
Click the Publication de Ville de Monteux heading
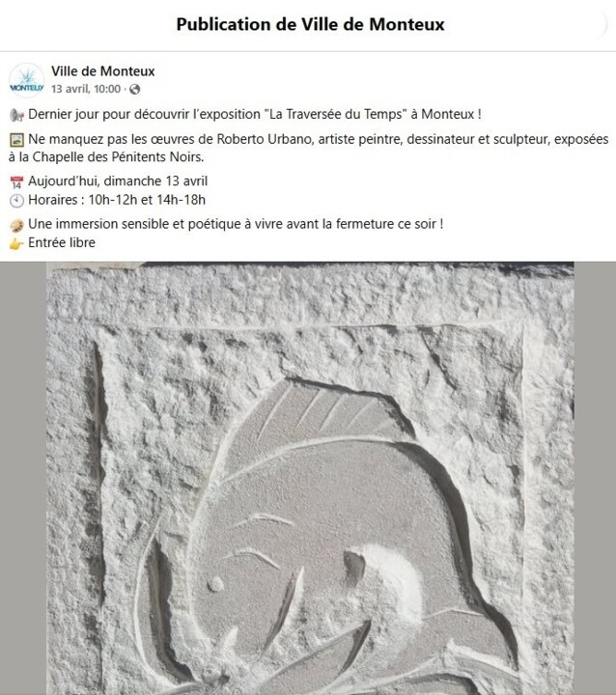click(310, 24)
